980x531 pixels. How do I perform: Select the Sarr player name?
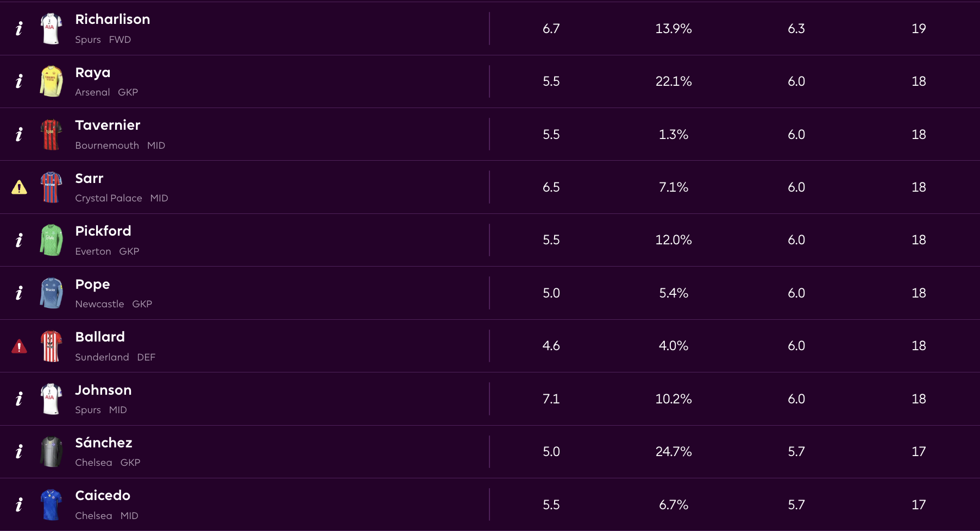[x=89, y=179]
